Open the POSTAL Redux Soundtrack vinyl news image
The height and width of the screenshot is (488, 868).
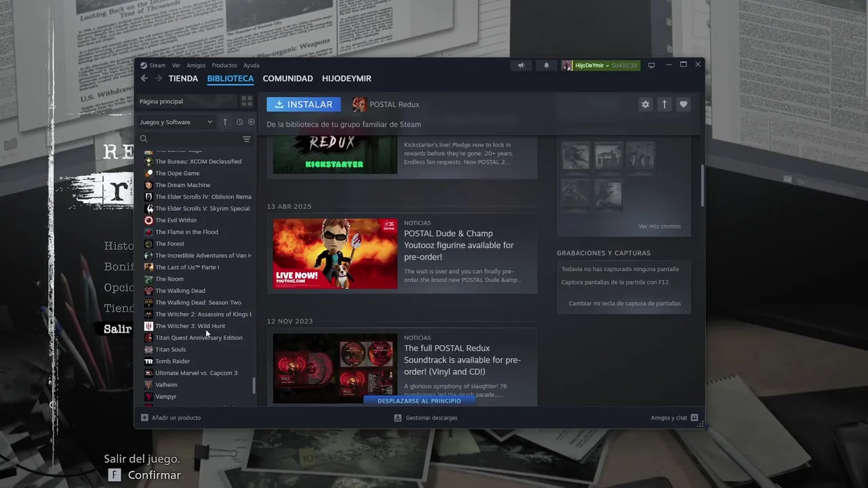coord(335,369)
